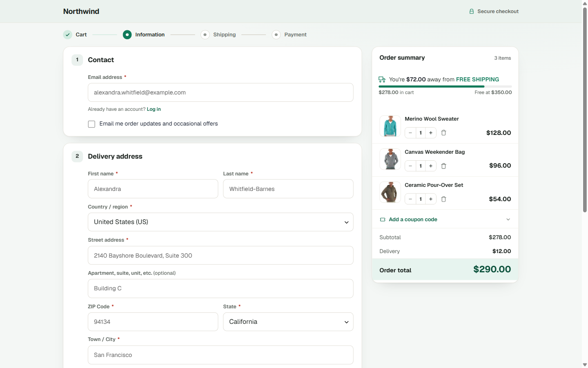
Task: Click the Delivery address heading
Action: coord(115,157)
